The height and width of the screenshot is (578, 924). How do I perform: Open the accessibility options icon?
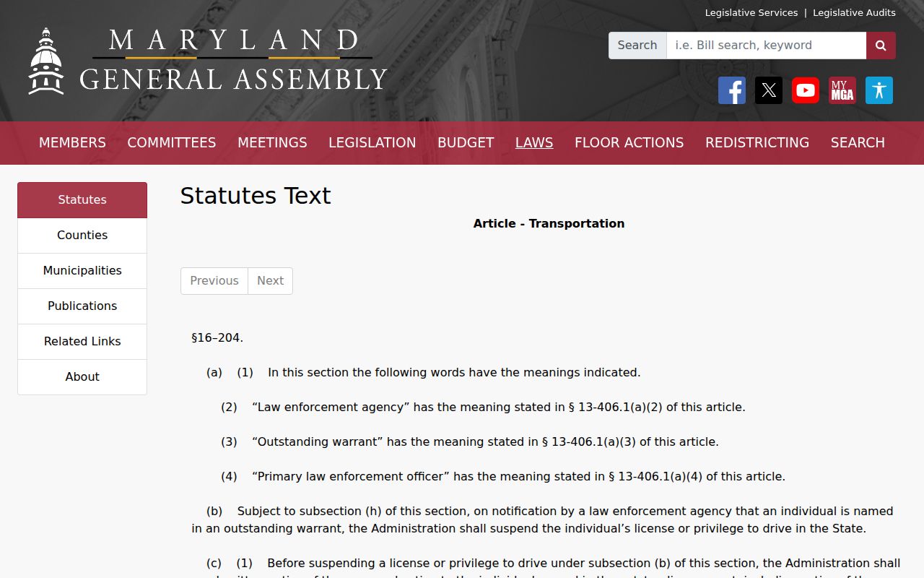click(879, 90)
